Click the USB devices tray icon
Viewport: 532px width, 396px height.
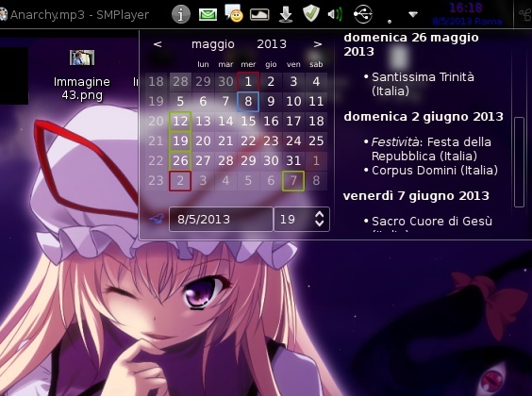[x=363, y=14]
